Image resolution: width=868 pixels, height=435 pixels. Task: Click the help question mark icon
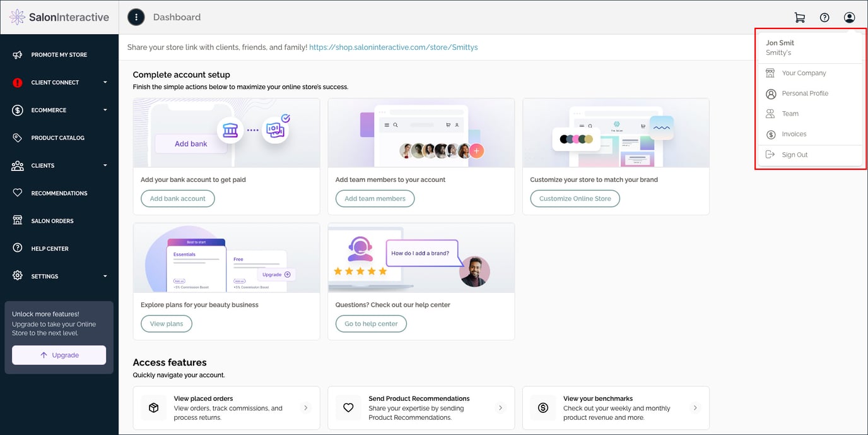[x=824, y=18]
